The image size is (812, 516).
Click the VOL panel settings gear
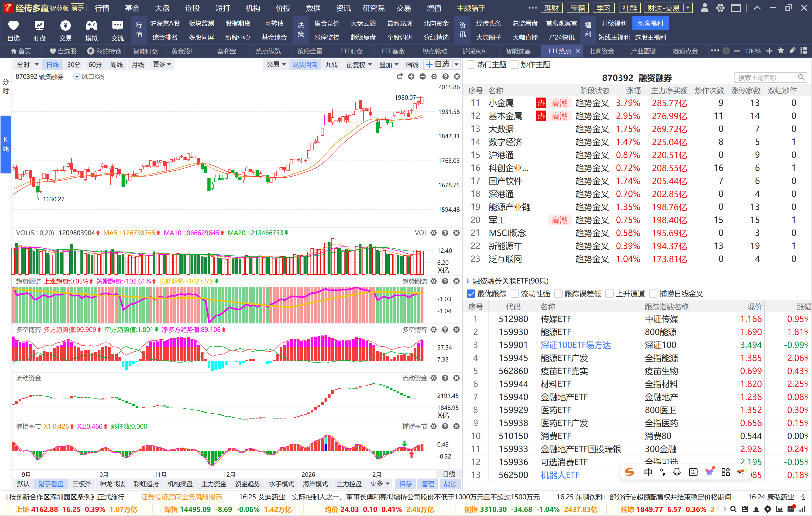(x=434, y=233)
